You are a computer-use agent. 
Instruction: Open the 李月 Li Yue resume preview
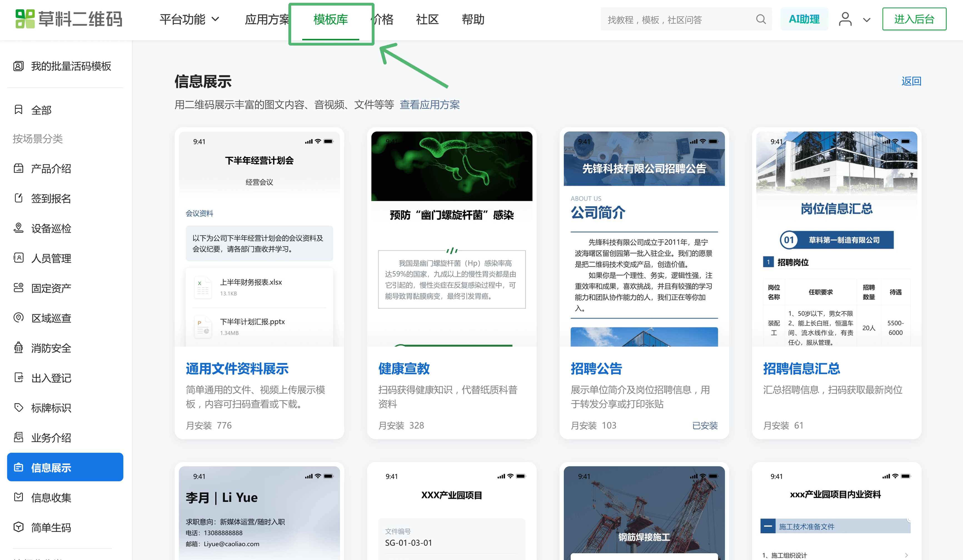(x=259, y=513)
